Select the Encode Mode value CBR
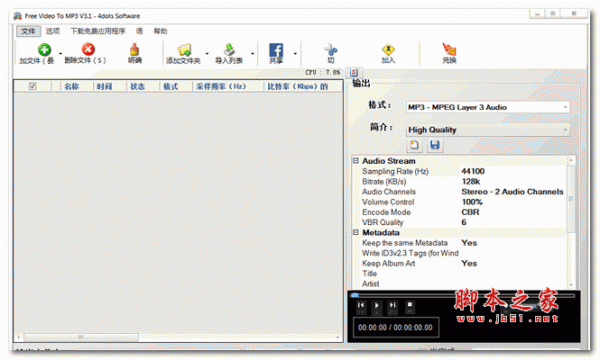 click(470, 212)
